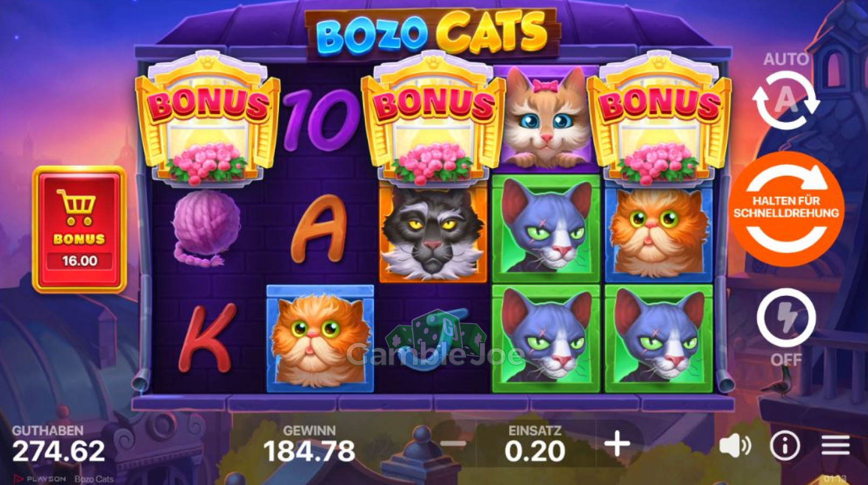Click the black cat symbol
868x485 pixels.
433,231
